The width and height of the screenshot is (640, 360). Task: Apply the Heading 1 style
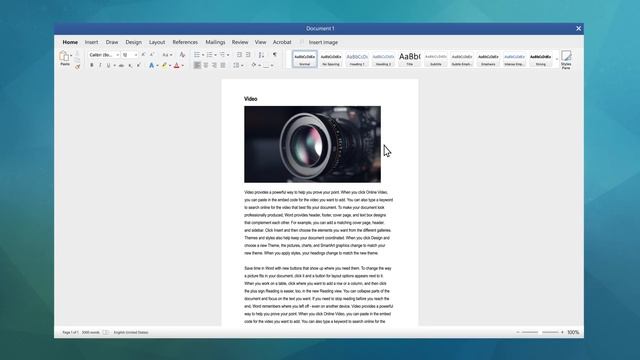[357, 59]
